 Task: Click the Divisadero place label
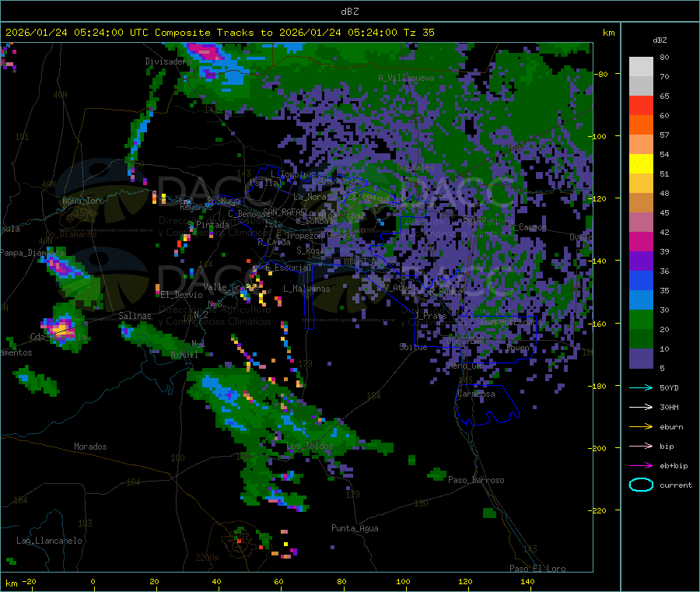(x=168, y=61)
